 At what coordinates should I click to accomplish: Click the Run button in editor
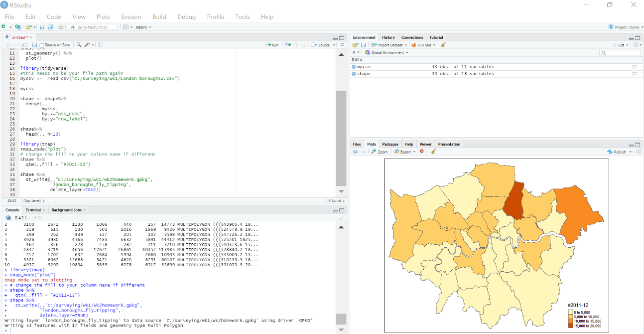pos(272,45)
